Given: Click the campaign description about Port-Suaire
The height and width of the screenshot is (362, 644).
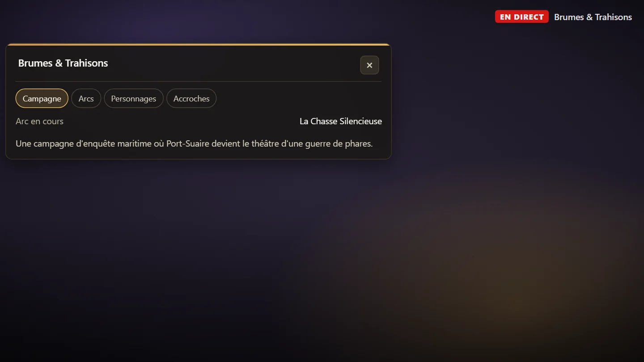Looking at the screenshot, I should pos(194,143).
